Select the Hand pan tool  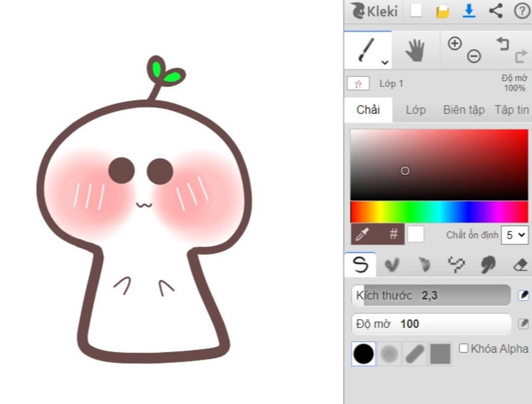click(x=415, y=50)
